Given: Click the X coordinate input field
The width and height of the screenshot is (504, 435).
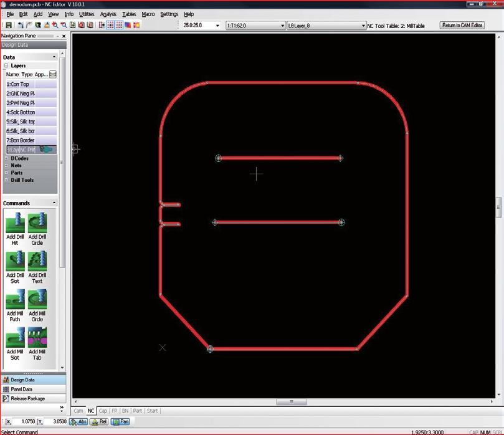Looking at the screenshot, I should (24, 421).
